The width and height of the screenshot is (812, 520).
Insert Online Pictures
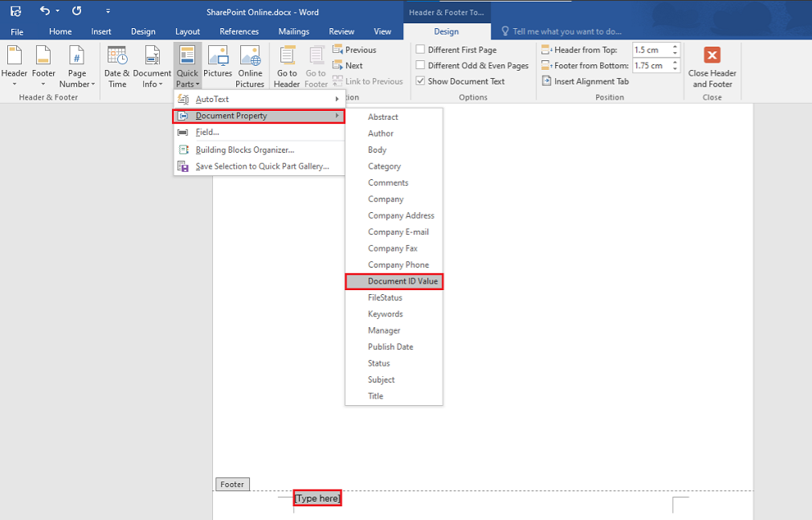250,67
